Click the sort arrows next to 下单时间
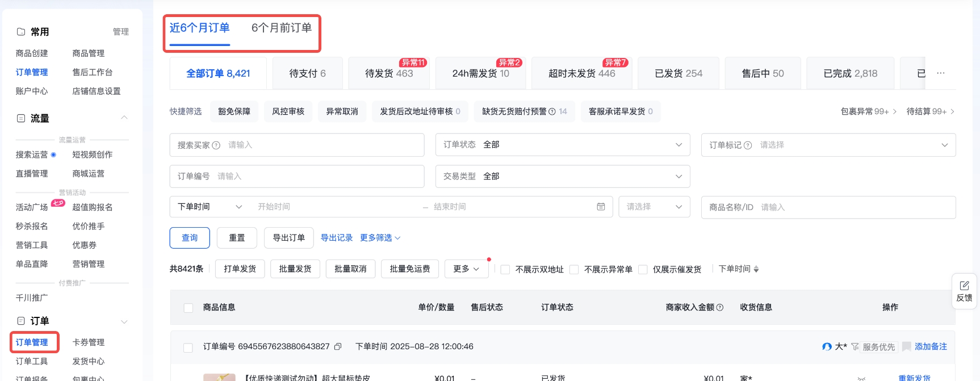 (756, 269)
